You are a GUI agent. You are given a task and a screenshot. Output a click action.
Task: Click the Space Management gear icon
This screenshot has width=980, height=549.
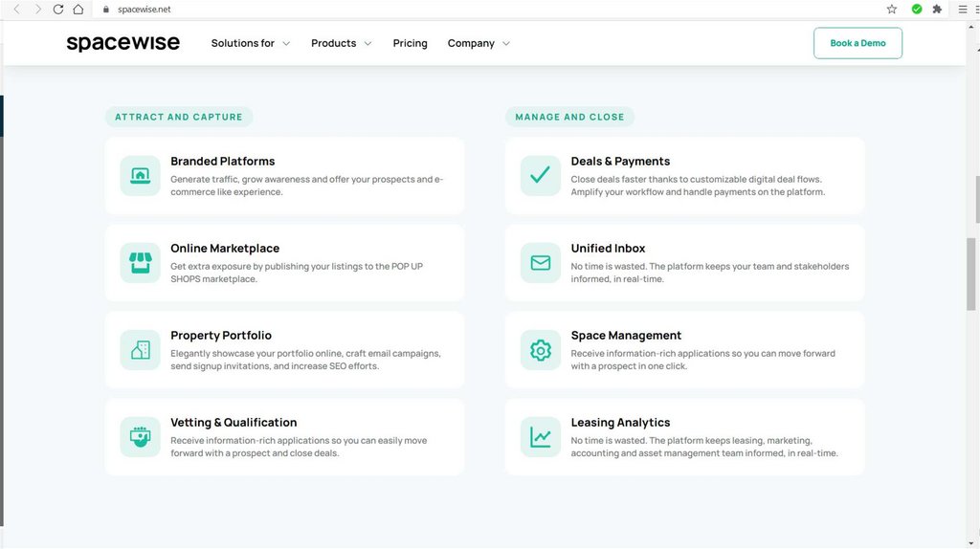coord(540,350)
